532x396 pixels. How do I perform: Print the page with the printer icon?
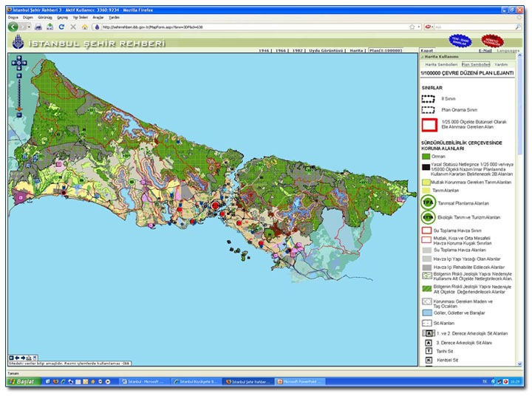pos(38,27)
